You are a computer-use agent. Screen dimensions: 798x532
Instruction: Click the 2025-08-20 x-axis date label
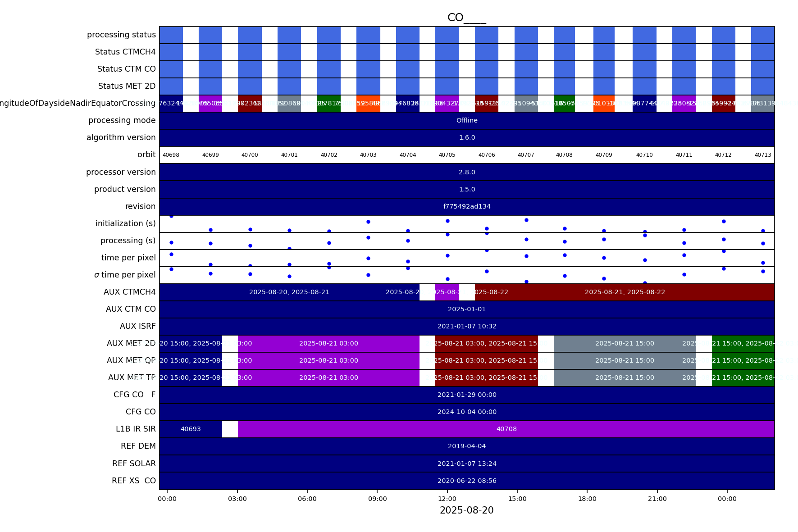(x=466, y=511)
